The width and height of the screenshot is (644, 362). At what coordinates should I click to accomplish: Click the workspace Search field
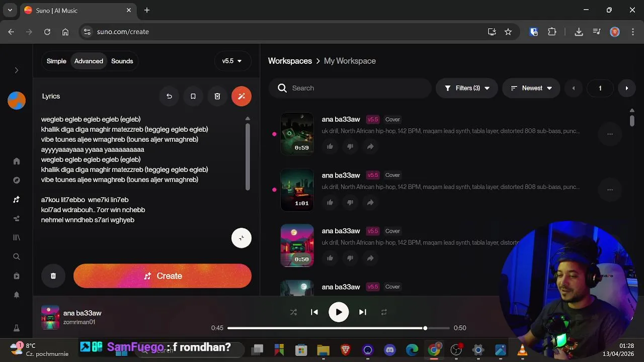pos(350,88)
